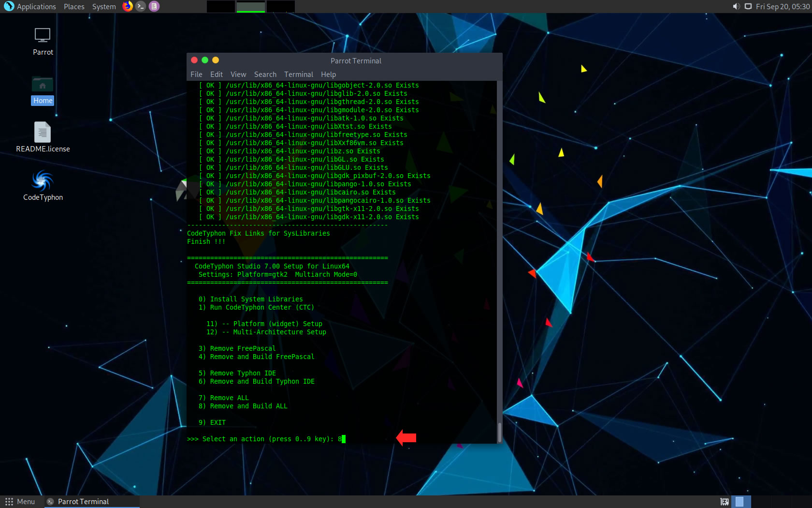Image resolution: width=812 pixels, height=508 pixels.
Task: Click '0) Install System Libraries' line
Action: [x=251, y=299]
